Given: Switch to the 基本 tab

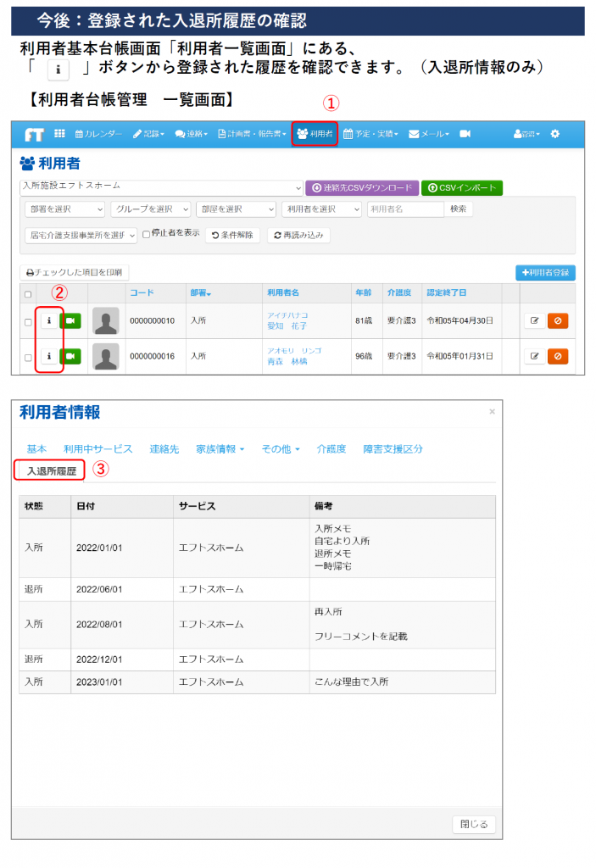Looking at the screenshot, I should tap(36, 449).
